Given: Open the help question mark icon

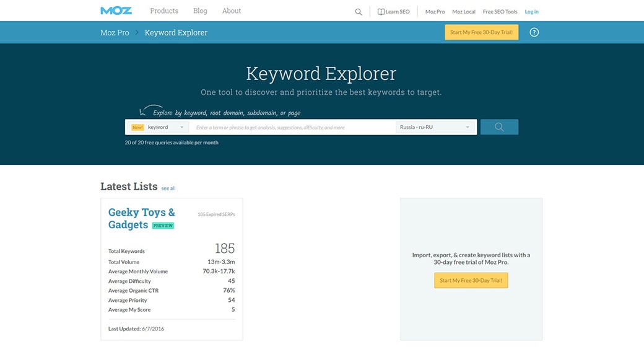Looking at the screenshot, I should [x=534, y=32].
